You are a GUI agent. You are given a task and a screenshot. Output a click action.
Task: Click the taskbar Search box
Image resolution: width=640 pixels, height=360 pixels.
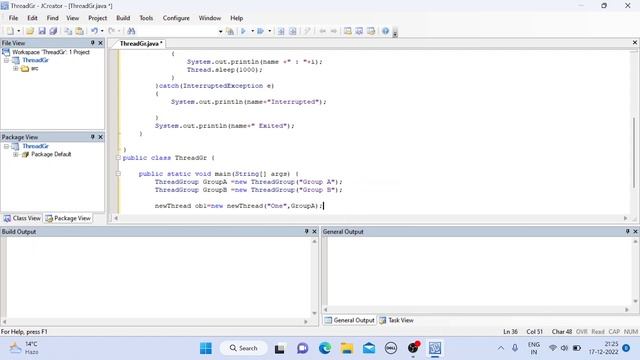[244, 348]
